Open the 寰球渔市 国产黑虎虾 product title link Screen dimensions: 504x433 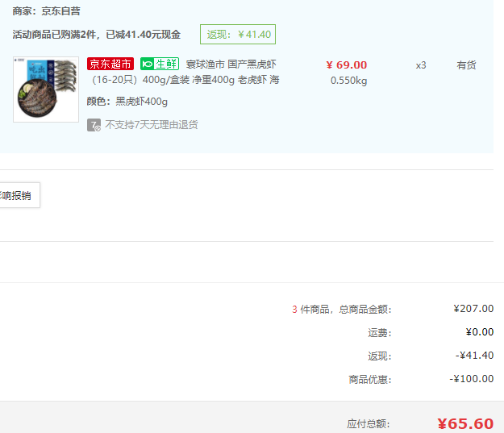coord(231,65)
